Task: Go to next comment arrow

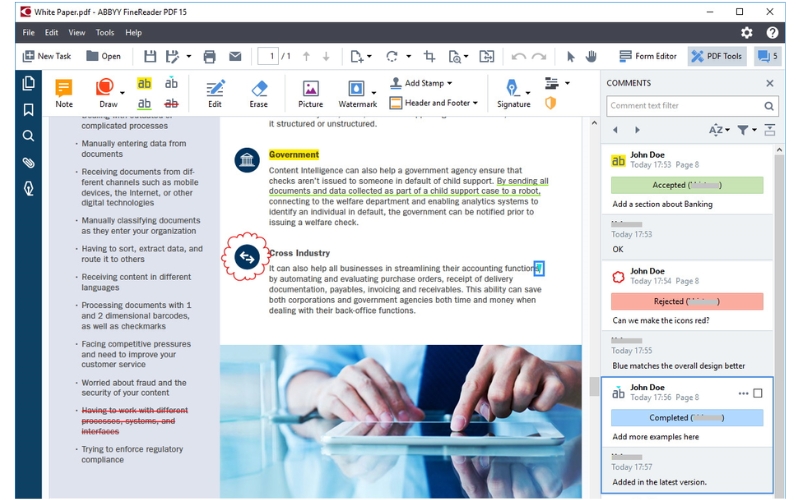Action: (637, 130)
